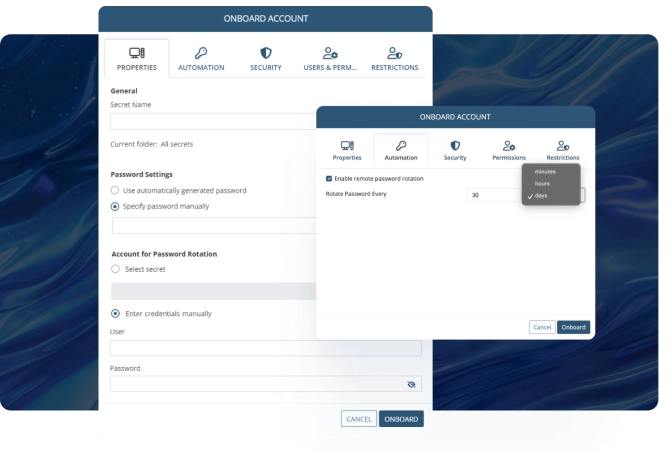Choose hours from the unit dropdown
Screen dimensions: 670x451
point(551,183)
